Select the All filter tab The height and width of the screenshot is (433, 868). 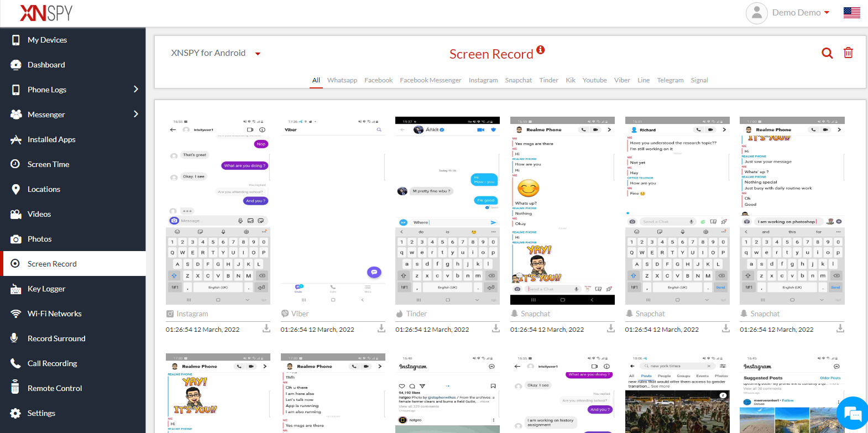[316, 80]
